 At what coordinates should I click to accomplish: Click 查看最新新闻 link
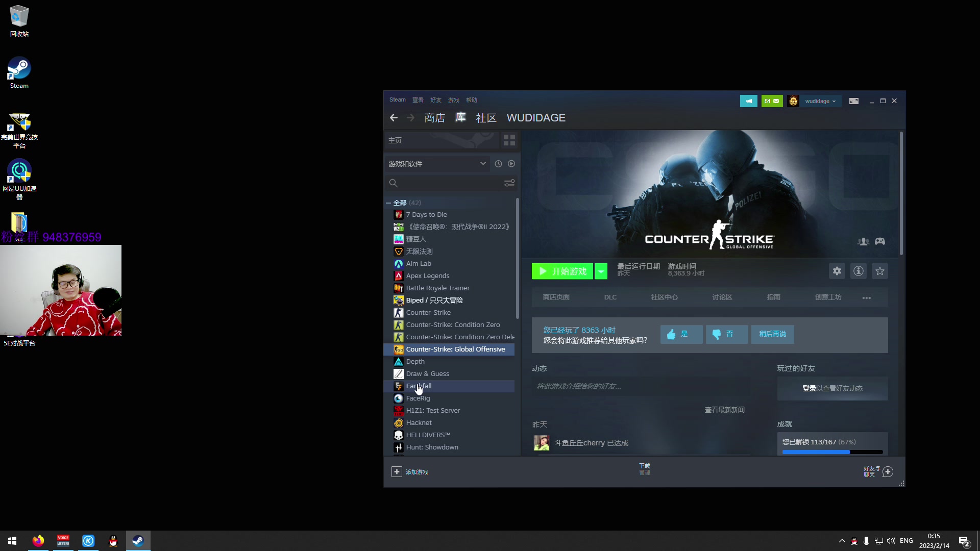(724, 410)
